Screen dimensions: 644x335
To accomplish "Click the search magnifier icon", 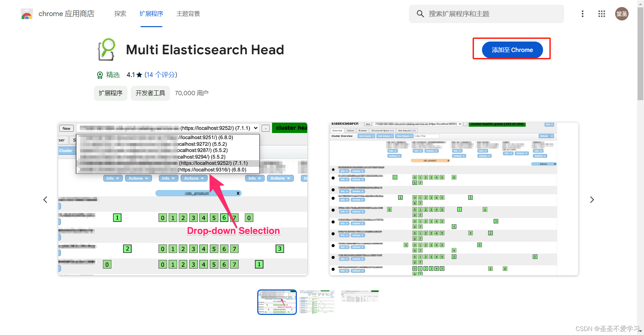I will point(420,14).
